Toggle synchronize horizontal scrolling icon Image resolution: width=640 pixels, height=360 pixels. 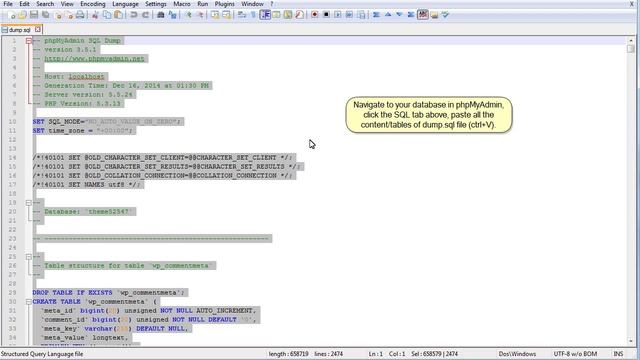226,15
